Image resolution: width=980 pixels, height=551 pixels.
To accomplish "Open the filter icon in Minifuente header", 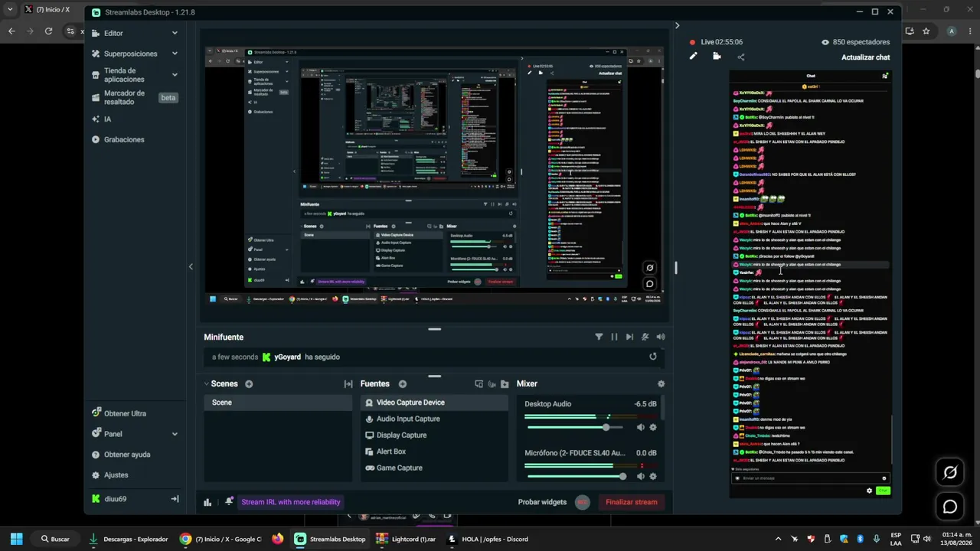I will [599, 337].
